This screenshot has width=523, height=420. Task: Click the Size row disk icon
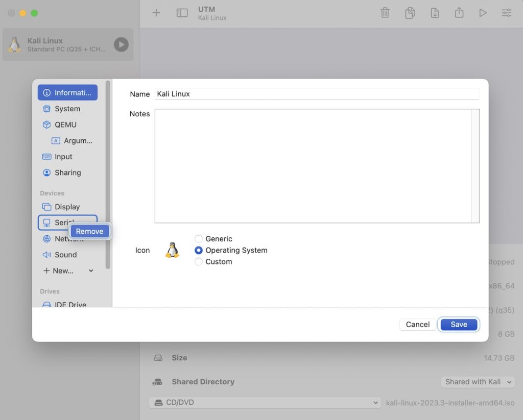pos(158,358)
